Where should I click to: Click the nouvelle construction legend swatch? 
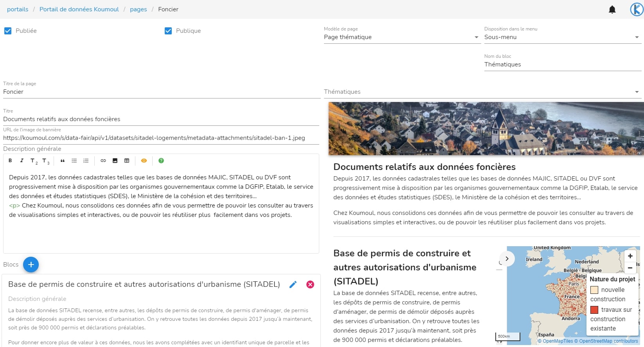click(594, 290)
